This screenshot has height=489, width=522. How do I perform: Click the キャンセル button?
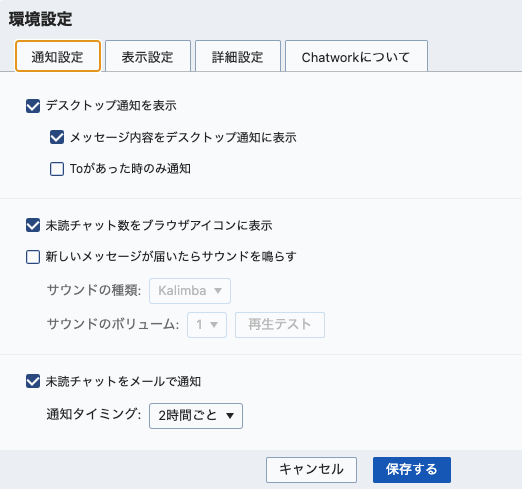[x=311, y=470]
